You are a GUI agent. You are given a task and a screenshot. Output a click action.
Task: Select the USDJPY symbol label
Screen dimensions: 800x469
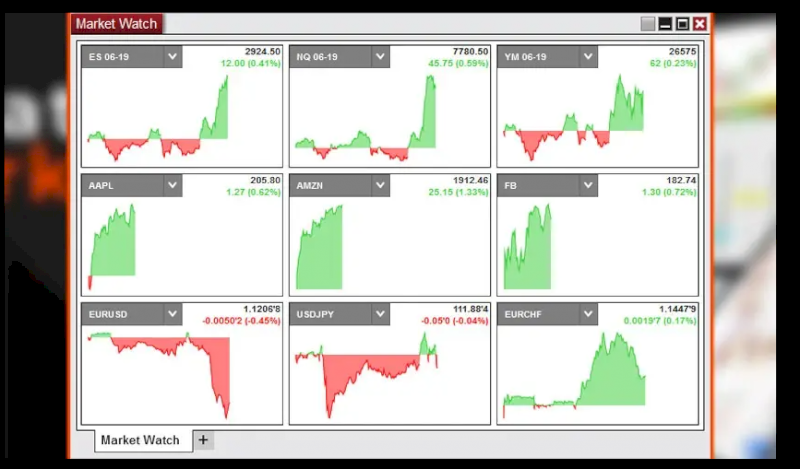point(315,314)
